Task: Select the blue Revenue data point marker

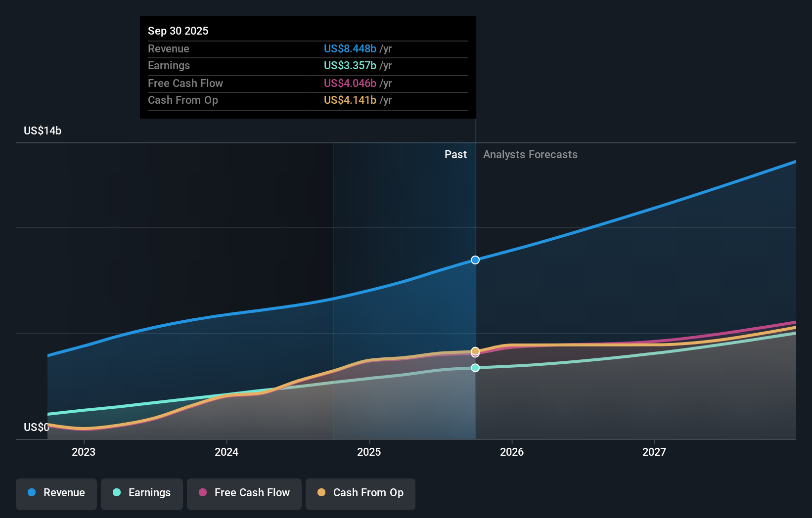Action: pos(475,259)
